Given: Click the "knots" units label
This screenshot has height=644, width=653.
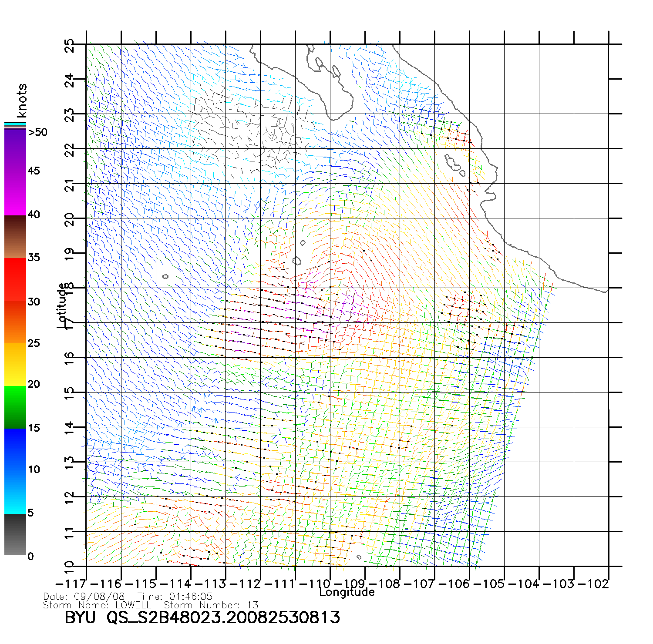Looking at the screenshot, I should click(22, 101).
